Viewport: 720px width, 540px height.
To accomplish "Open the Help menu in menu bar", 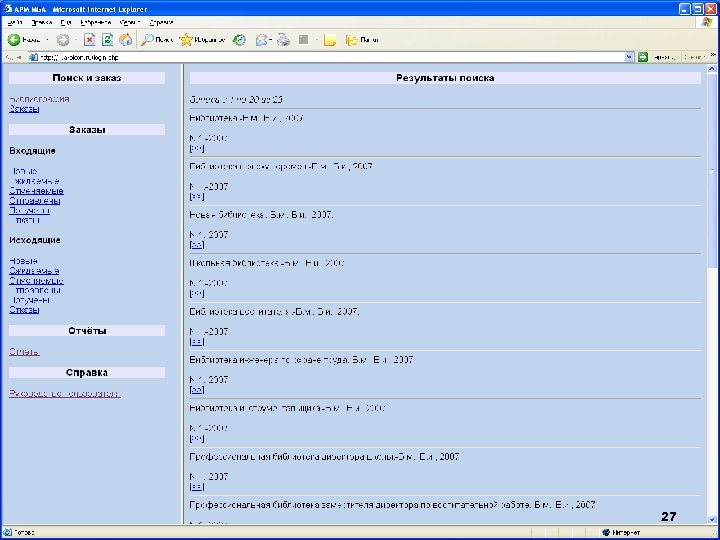I will (161, 22).
